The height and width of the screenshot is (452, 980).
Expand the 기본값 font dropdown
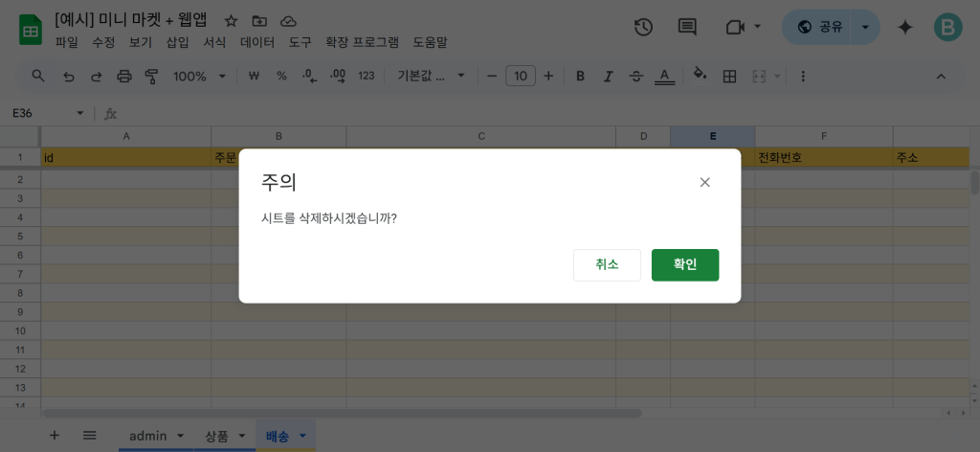[x=431, y=76]
